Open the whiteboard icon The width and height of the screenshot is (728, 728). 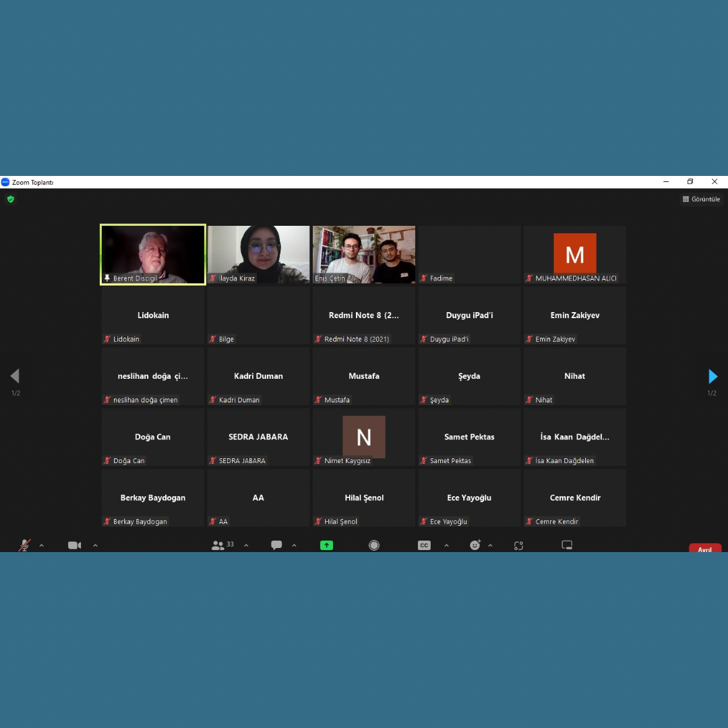[x=567, y=545]
